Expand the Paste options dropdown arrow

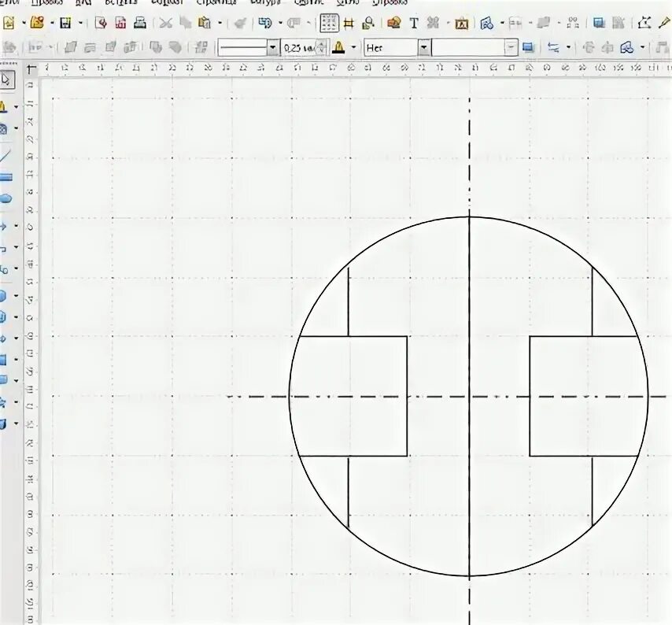pos(220,23)
